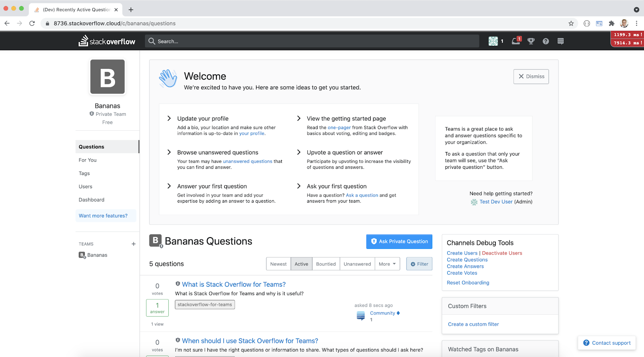Open the help question mark icon
The height and width of the screenshot is (357, 644).
546,41
